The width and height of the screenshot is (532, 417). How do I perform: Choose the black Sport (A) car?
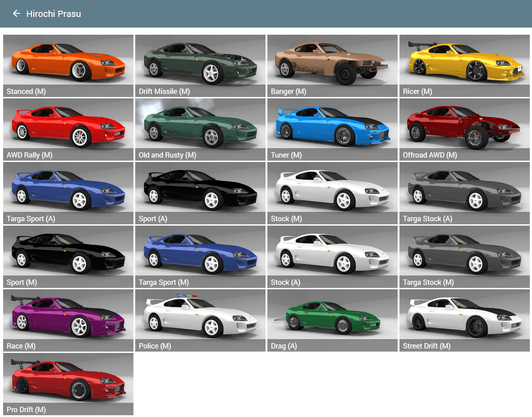tap(200, 193)
